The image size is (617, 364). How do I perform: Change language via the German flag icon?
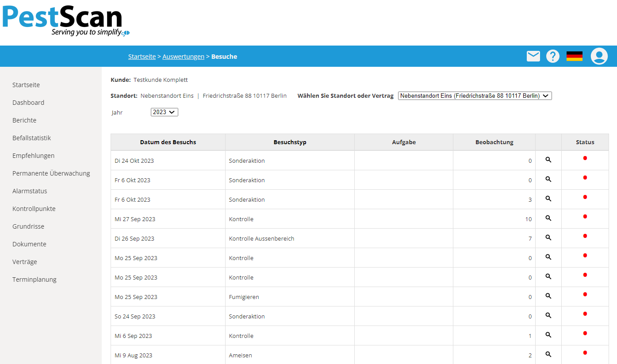575,56
